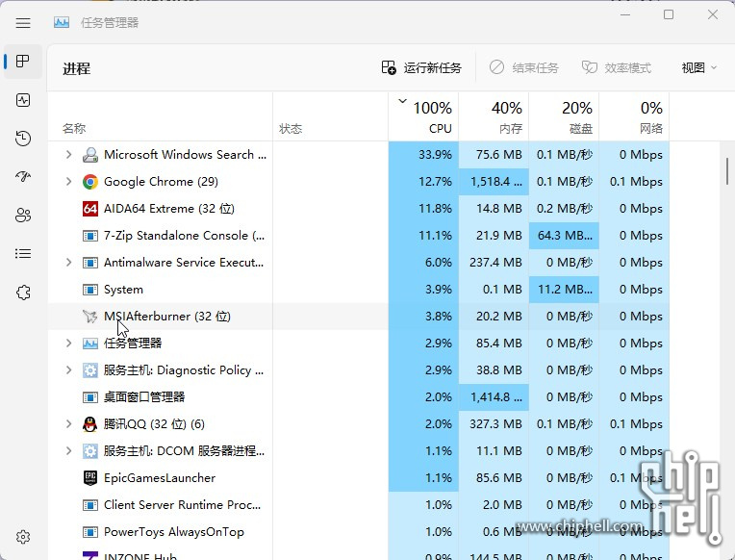
Task: Click the 结束任务 end task button
Action: point(524,68)
